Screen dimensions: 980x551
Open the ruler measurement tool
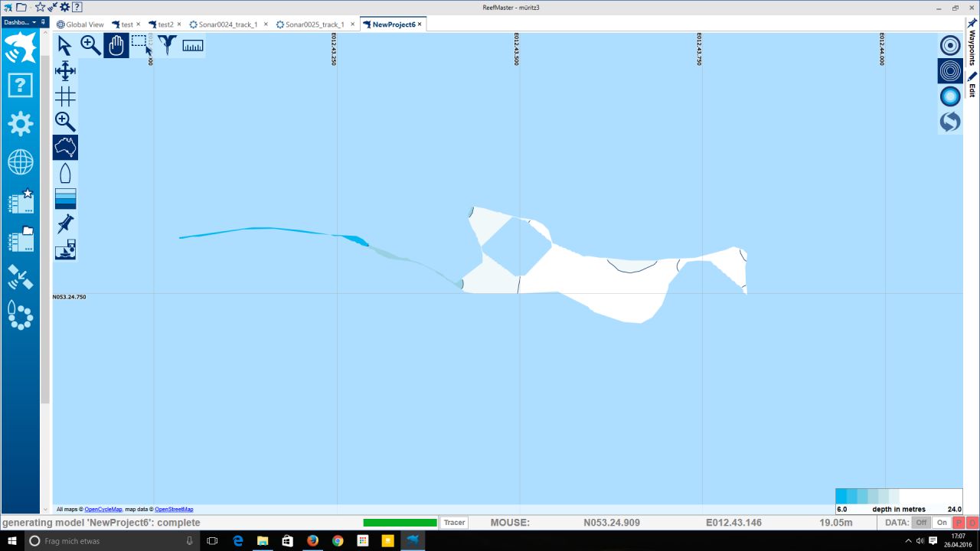193,46
